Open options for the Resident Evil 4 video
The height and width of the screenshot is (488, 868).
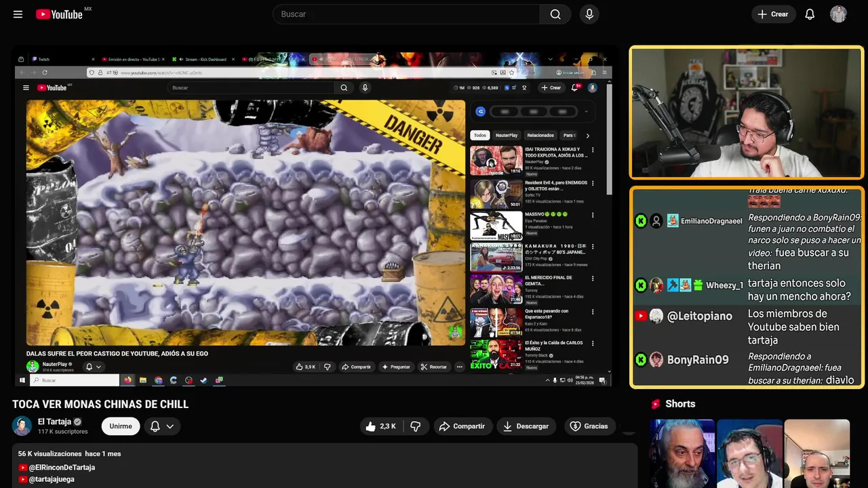[x=593, y=183]
